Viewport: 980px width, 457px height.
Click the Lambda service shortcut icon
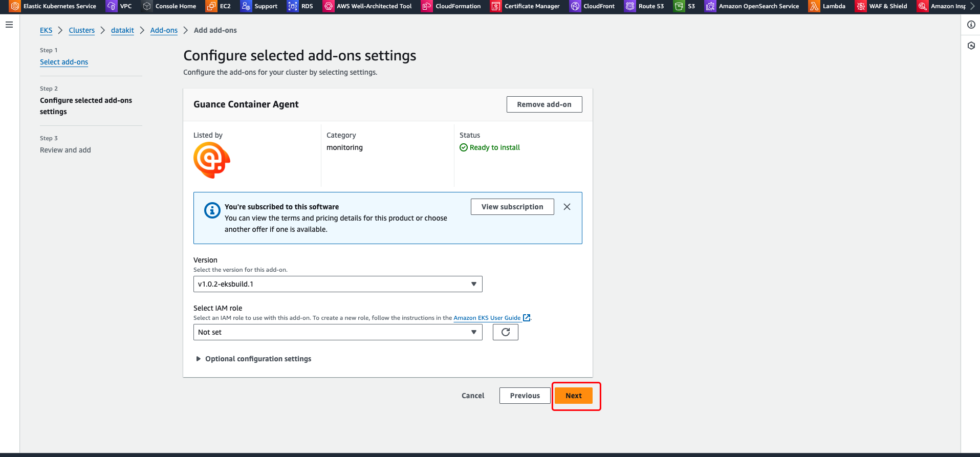tap(814, 6)
